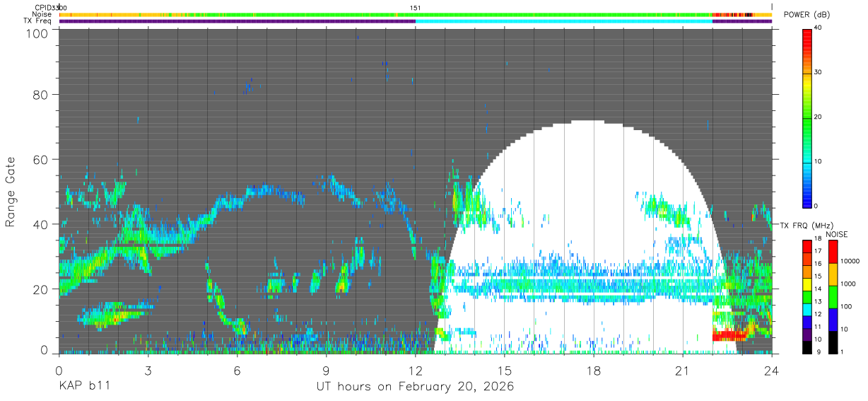Viewport: 868px width, 401px height.
Task: Pick the black 9 MHz block in TX FRQ legend
Action: tap(807, 347)
